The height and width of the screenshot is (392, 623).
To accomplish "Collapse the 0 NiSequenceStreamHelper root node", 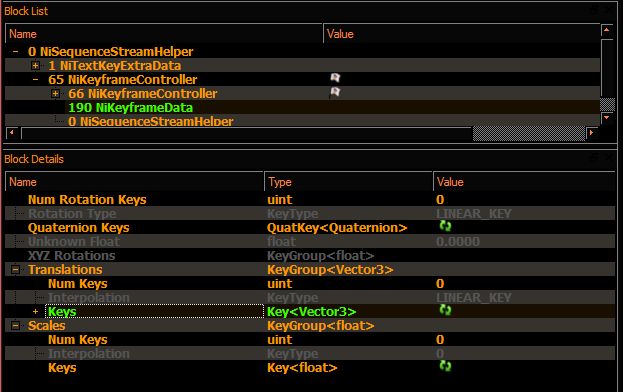I will coord(15,52).
